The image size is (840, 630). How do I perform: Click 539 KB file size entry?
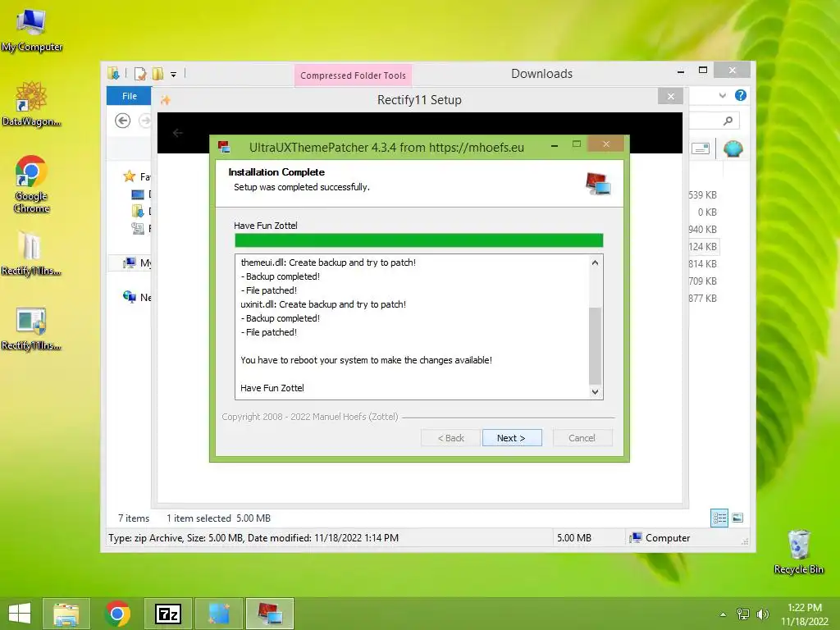[702, 195]
